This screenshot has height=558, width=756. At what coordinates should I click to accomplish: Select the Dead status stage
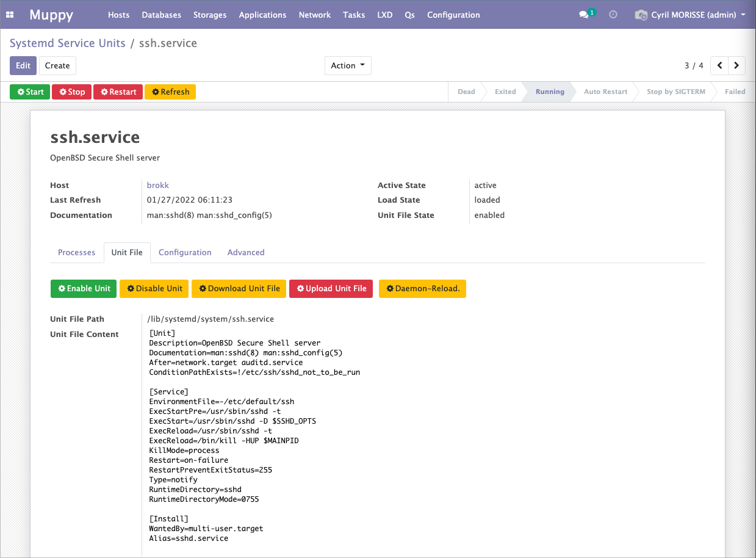click(x=466, y=92)
